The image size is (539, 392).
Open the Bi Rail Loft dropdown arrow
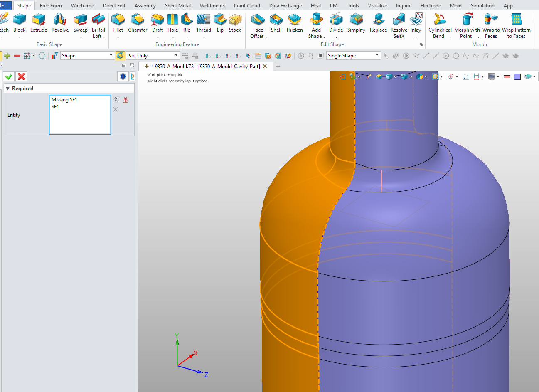point(104,37)
